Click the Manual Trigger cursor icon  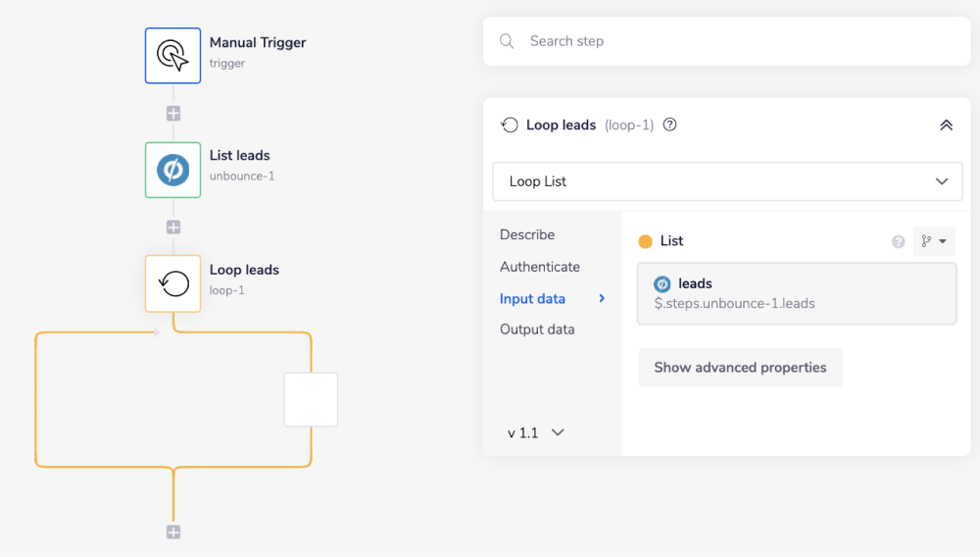(x=173, y=56)
